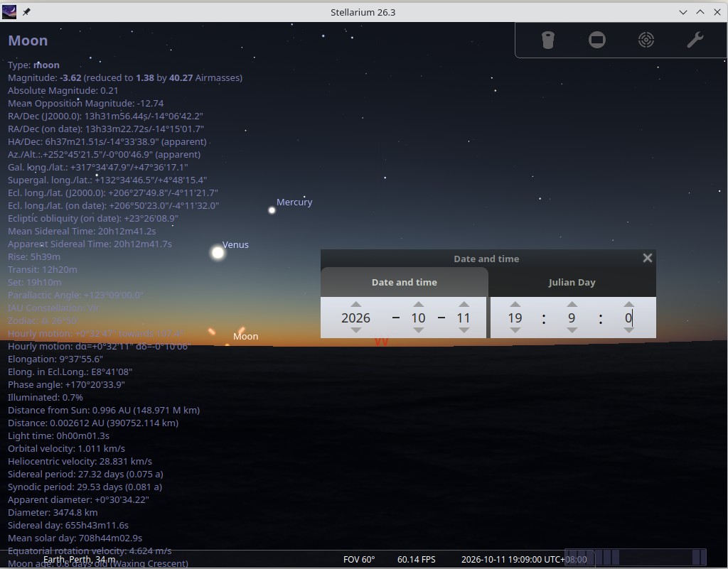This screenshot has width=728, height=569.
Task: Toggle the image sensor frame view
Action: tap(597, 40)
